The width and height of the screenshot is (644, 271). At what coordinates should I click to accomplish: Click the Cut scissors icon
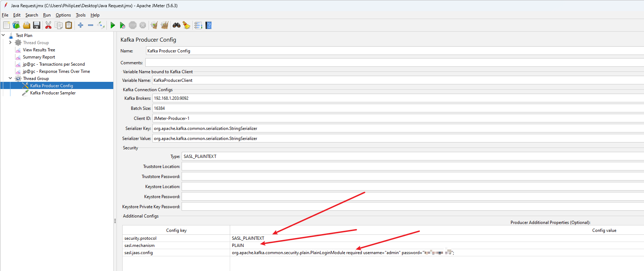(x=48, y=25)
